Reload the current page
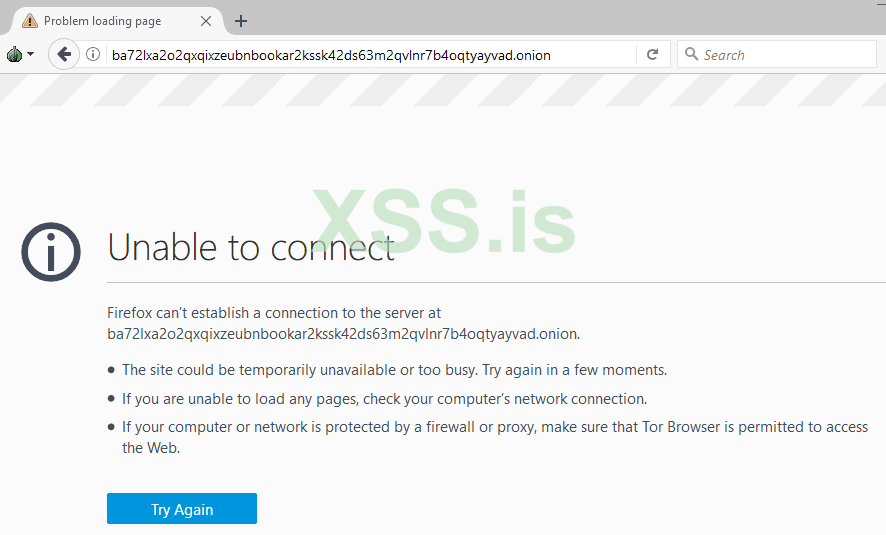This screenshot has height=535, width=886. click(653, 55)
